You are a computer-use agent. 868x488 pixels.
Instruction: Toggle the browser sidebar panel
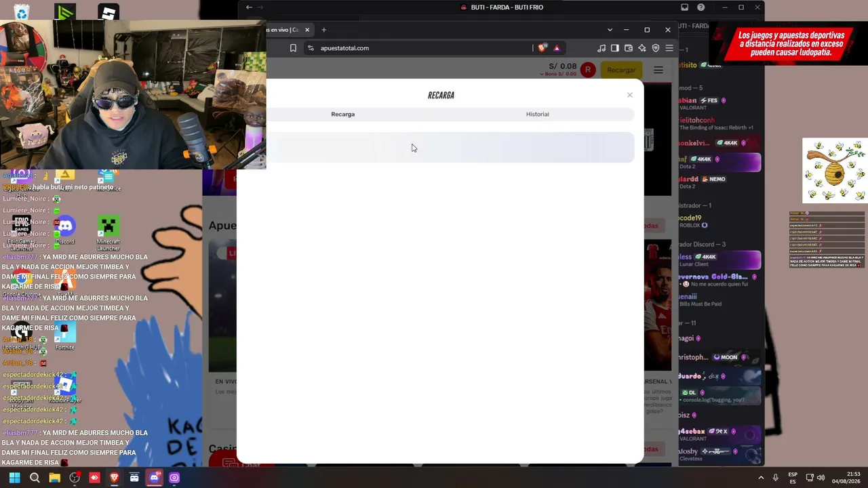tap(615, 48)
